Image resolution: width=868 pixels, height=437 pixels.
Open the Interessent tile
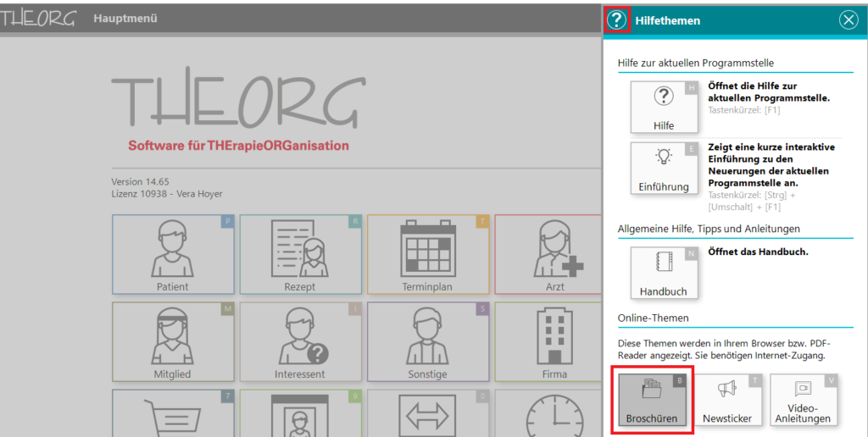pyautogui.click(x=300, y=341)
